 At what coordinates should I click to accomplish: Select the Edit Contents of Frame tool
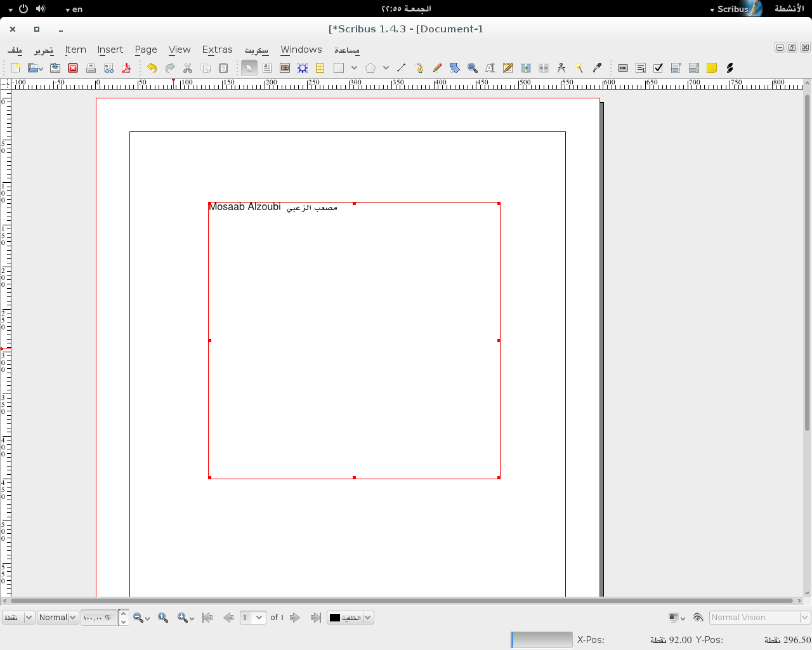tap(490, 68)
